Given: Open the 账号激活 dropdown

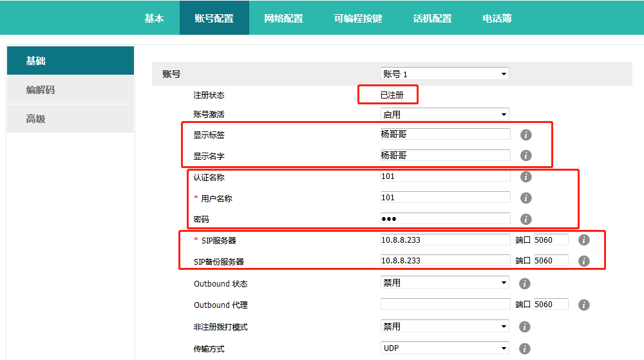Looking at the screenshot, I should coord(444,115).
